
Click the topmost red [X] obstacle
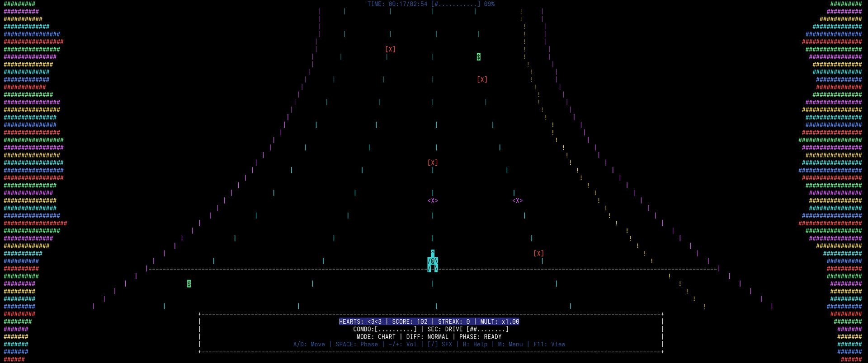[390, 49]
